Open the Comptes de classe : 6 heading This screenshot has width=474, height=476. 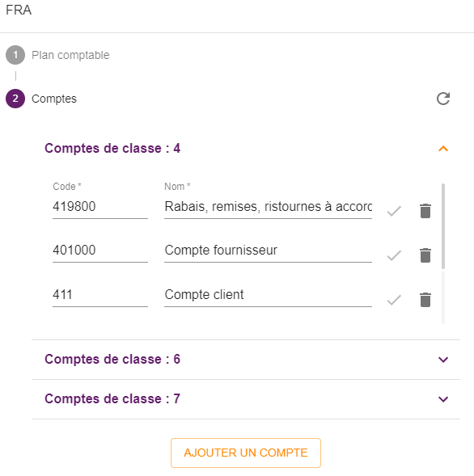(x=112, y=359)
